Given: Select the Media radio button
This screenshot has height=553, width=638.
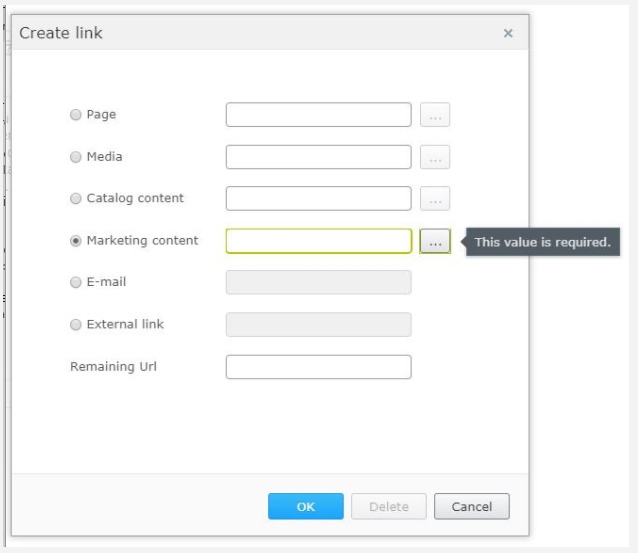Looking at the screenshot, I should [76, 157].
